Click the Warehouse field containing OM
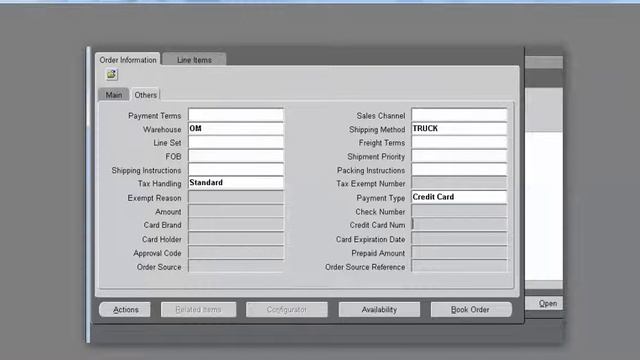Screen dimensions: 640x360 click(236, 129)
